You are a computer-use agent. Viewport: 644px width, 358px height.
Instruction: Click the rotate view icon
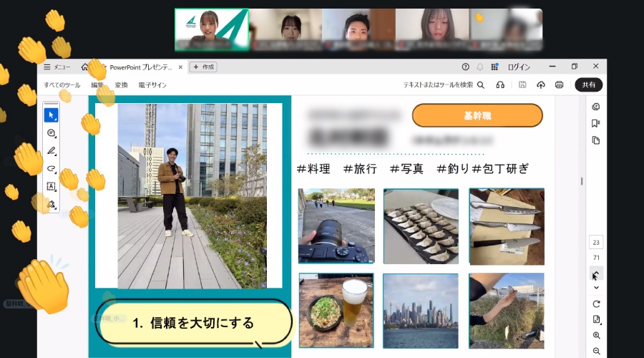tap(596, 304)
